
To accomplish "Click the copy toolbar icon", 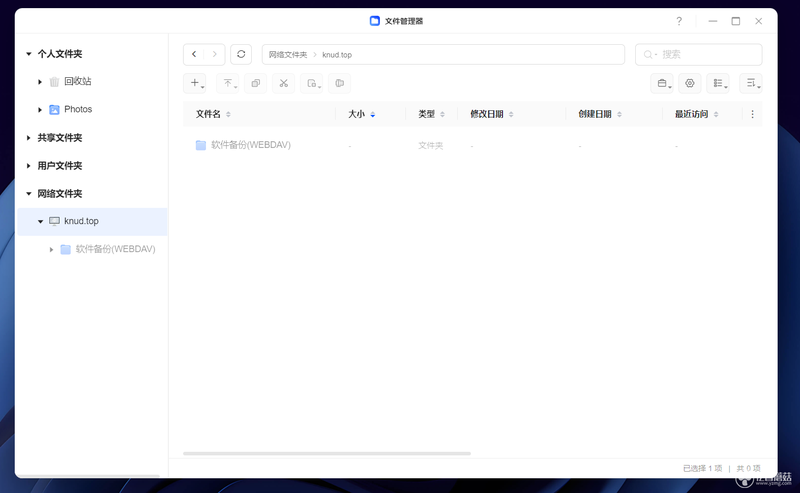I will (256, 83).
